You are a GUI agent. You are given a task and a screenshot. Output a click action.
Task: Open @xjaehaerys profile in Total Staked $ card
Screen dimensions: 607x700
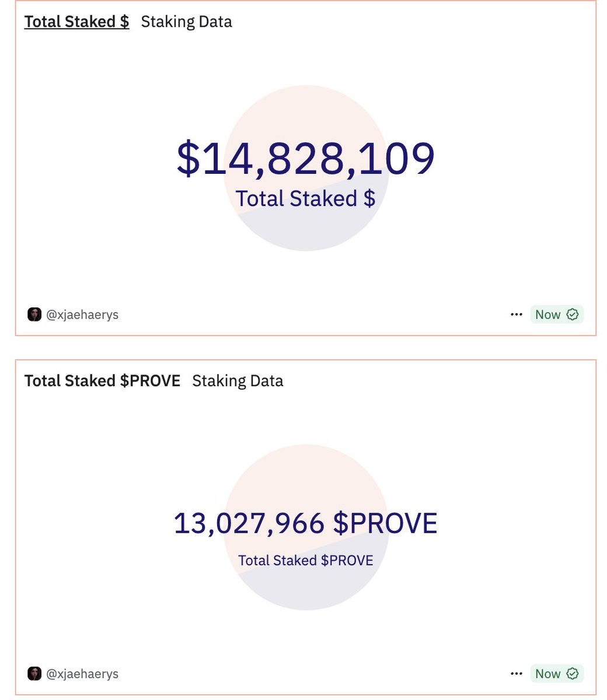(x=82, y=314)
